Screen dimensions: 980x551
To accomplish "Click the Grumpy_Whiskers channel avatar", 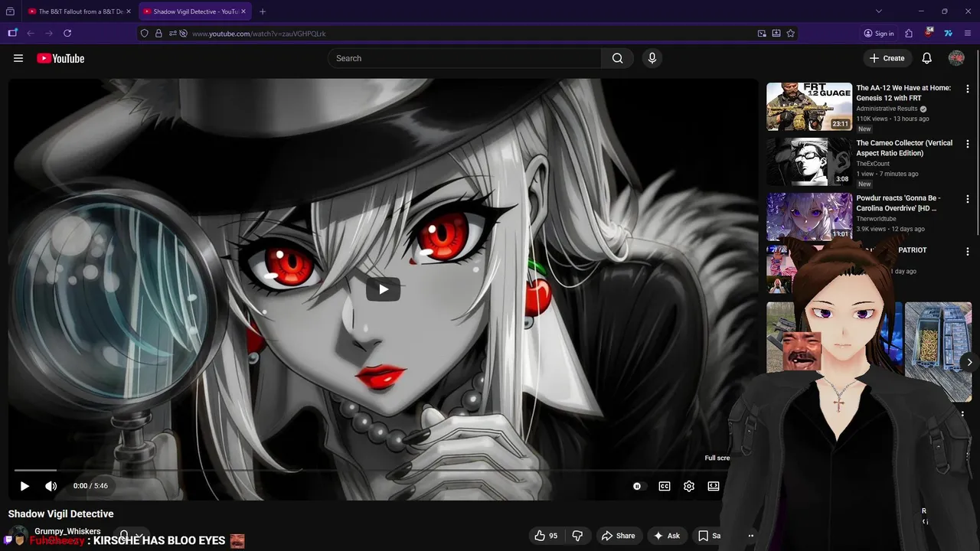I will 18,536.
